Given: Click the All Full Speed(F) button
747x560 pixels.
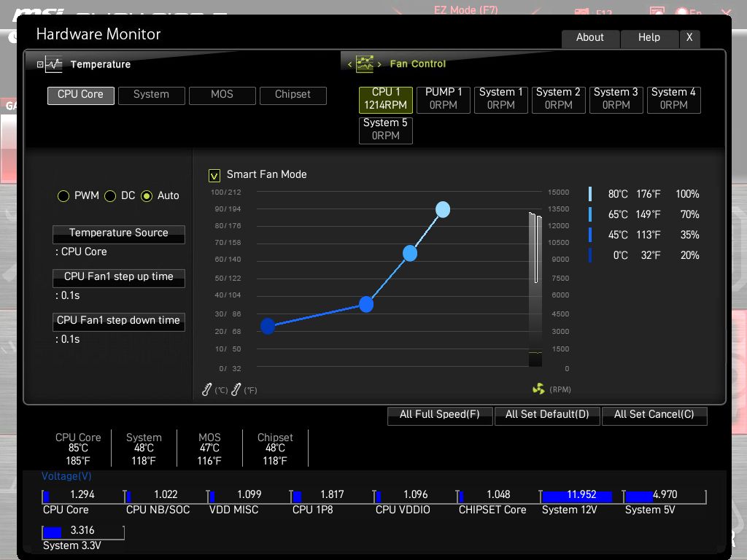Looking at the screenshot, I should click(440, 416).
